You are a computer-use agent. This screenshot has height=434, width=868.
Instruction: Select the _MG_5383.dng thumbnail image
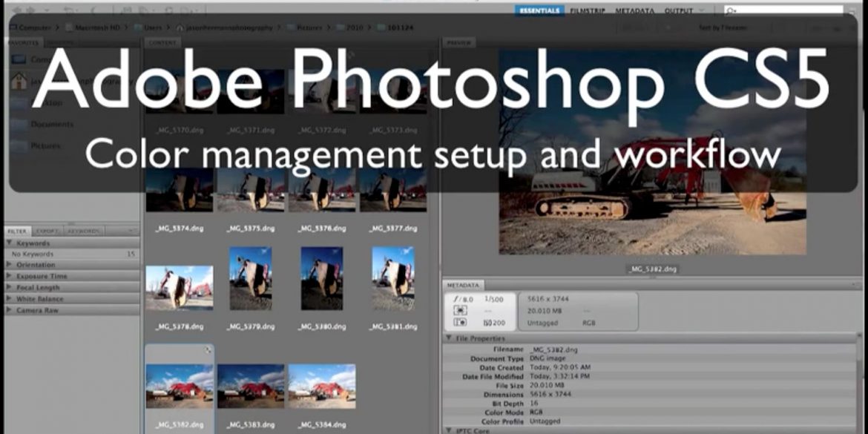click(x=251, y=386)
